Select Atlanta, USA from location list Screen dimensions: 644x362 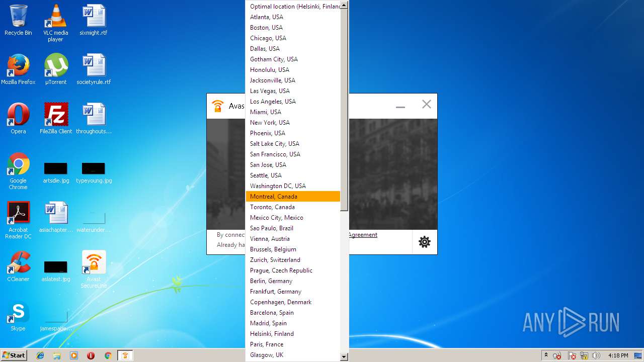pos(293,17)
